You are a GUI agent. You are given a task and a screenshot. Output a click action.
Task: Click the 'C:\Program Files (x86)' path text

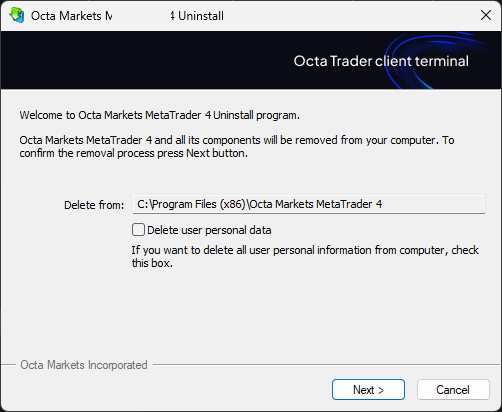192,204
